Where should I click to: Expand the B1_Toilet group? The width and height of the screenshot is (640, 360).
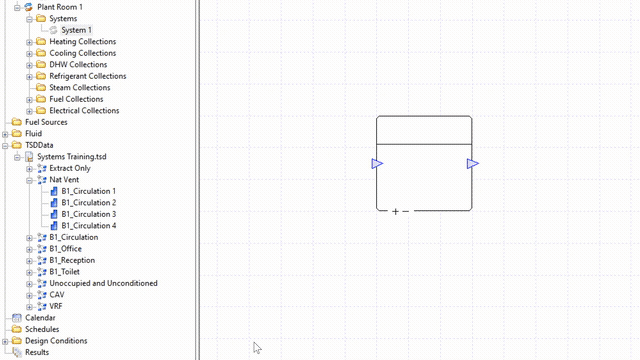click(x=29, y=272)
